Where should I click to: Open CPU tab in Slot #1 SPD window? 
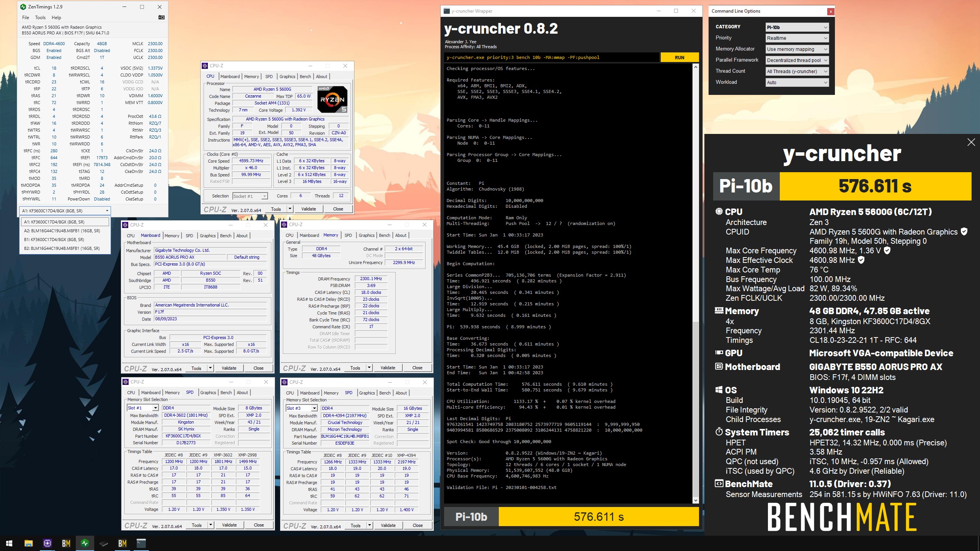(131, 393)
